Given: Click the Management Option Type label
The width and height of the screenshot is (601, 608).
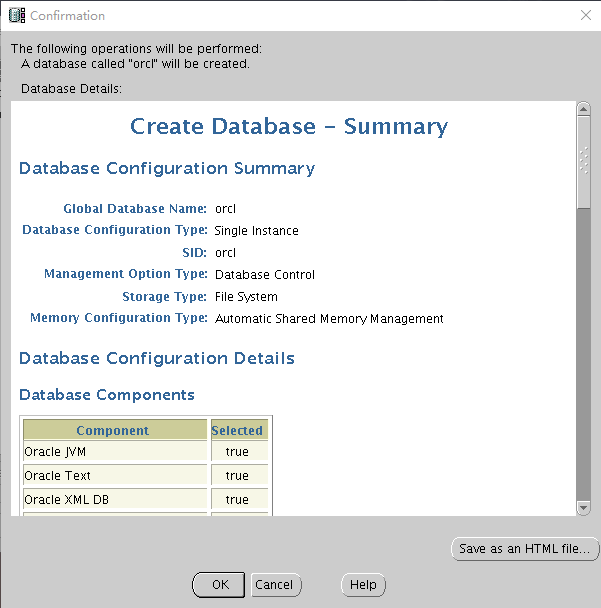Looking at the screenshot, I should [126, 274].
